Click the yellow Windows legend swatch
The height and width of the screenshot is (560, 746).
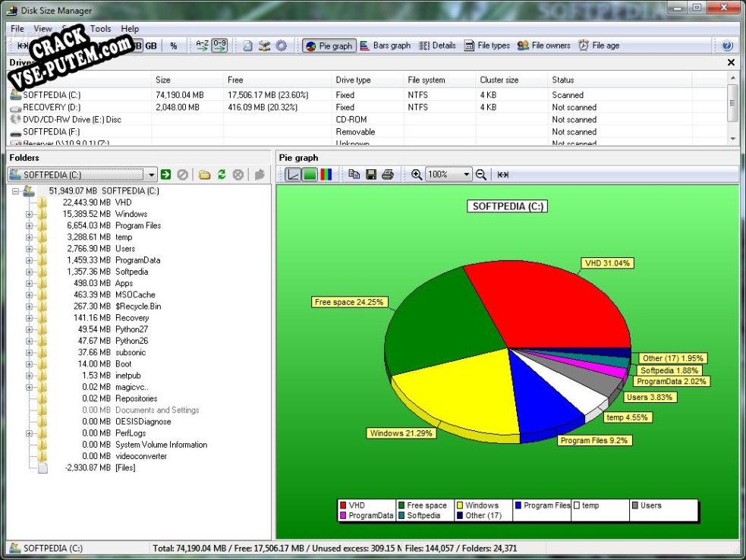460,505
